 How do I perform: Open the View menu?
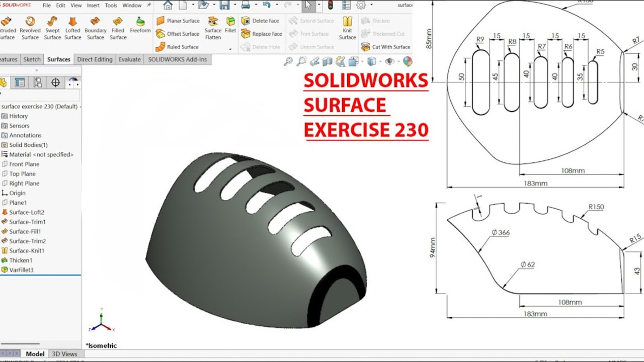[76, 6]
